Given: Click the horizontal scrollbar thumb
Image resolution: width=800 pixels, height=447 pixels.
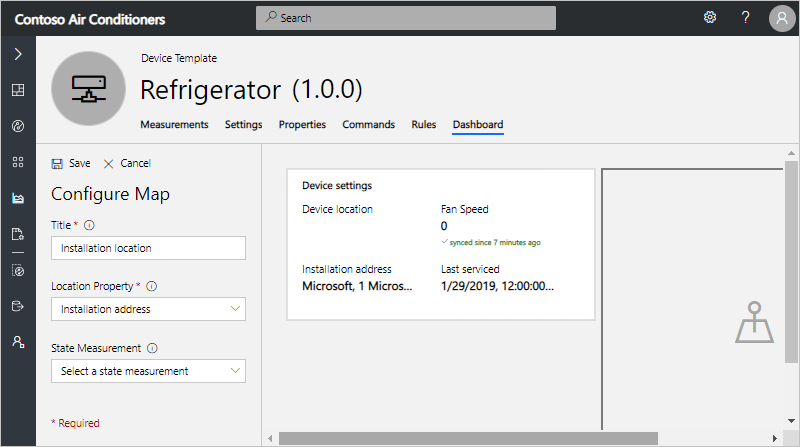Looking at the screenshot, I should (468, 438).
